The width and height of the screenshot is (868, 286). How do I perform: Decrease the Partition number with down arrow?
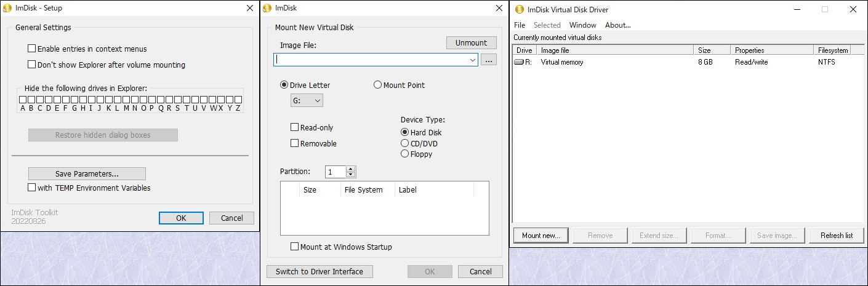click(x=351, y=175)
